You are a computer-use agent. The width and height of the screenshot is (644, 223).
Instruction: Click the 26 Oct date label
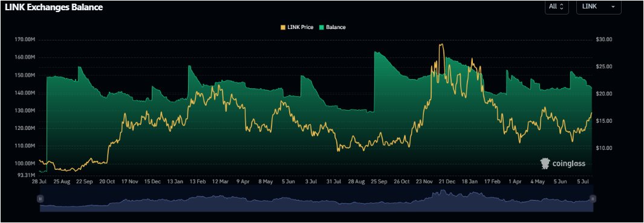click(x=402, y=181)
